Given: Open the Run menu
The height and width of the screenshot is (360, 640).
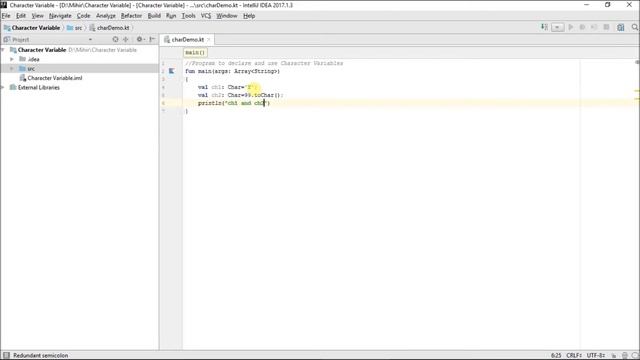Looking at the screenshot, I should tap(171, 16).
